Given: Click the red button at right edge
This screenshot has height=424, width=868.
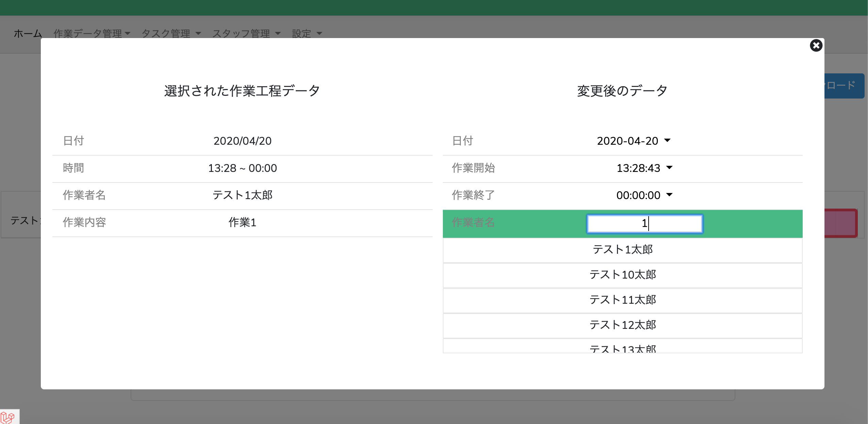Looking at the screenshot, I should (x=841, y=223).
